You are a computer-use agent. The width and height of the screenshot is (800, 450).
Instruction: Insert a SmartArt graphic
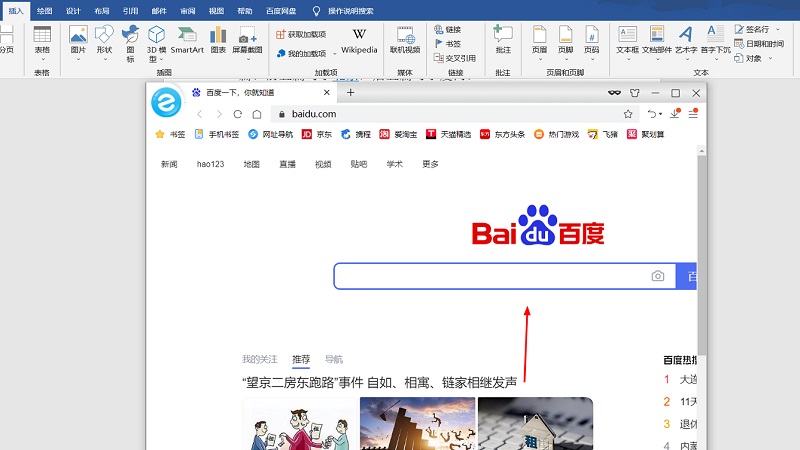pyautogui.click(x=187, y=39)
